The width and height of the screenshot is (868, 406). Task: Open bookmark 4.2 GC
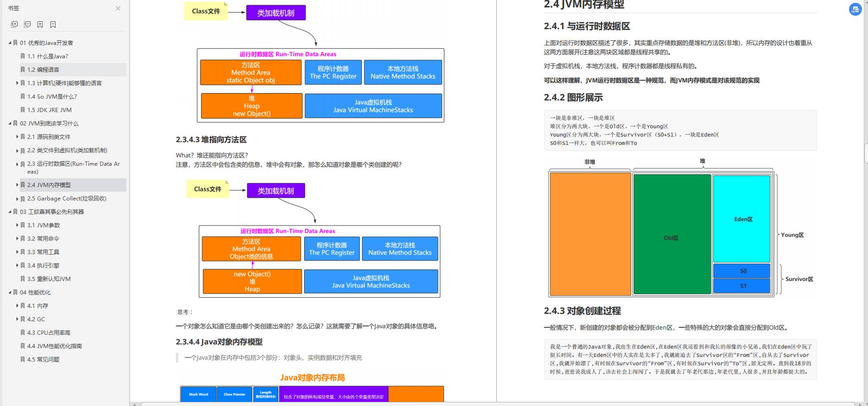tap(36, 319)
